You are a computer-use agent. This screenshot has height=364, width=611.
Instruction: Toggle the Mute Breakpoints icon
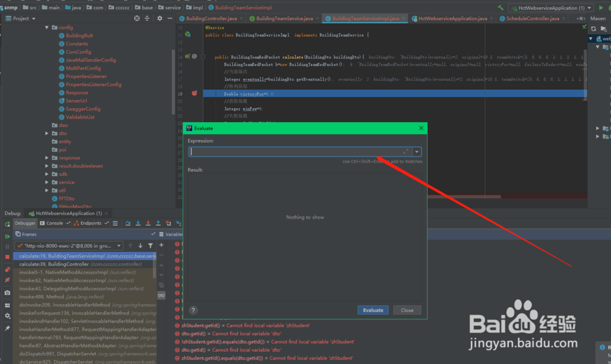7,280
